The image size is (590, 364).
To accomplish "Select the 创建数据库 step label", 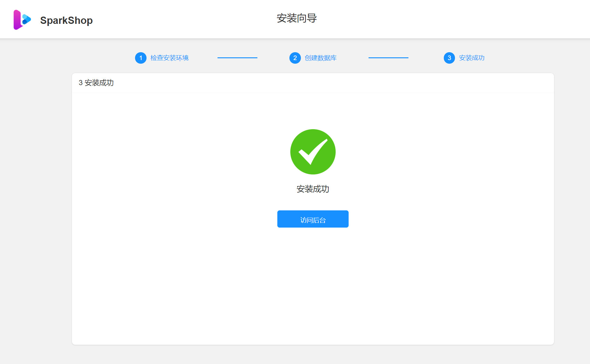I will (321, 58).
